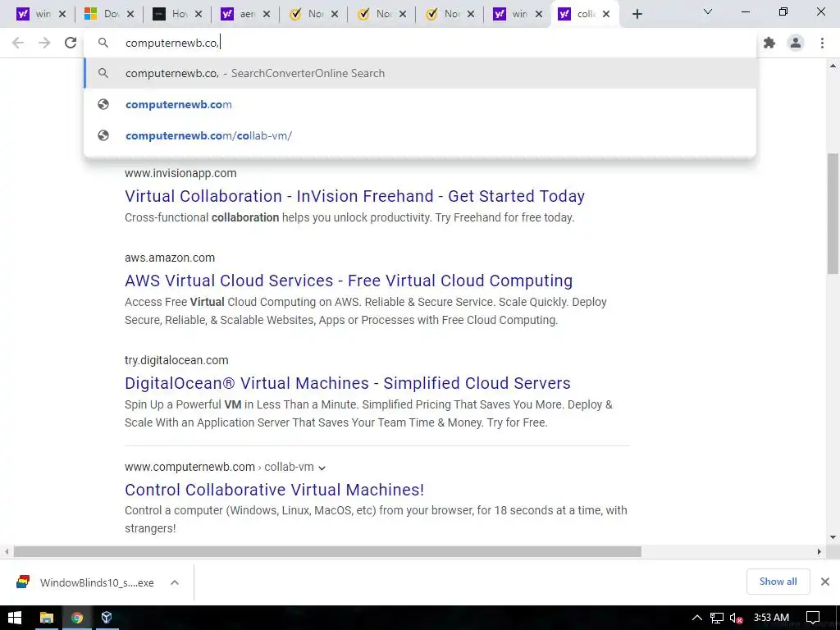This screenshot has height=630, width=840.
Task: Open DigitalOcean Virtual Machines result
Action: (348, 383)
